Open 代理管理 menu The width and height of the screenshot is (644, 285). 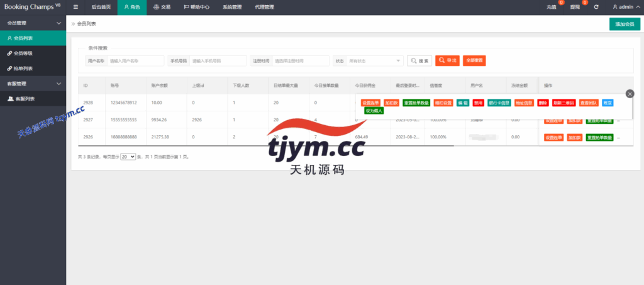point(264,7)
